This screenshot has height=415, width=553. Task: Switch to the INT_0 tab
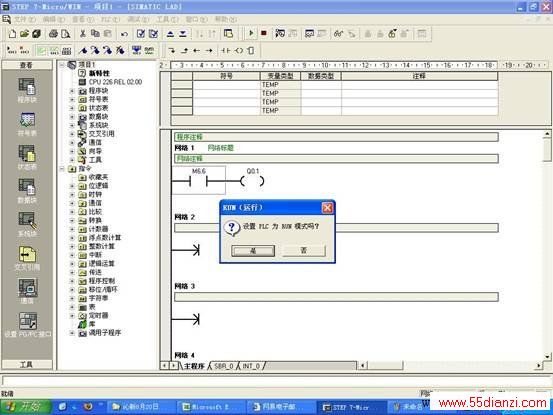[251, 366]
